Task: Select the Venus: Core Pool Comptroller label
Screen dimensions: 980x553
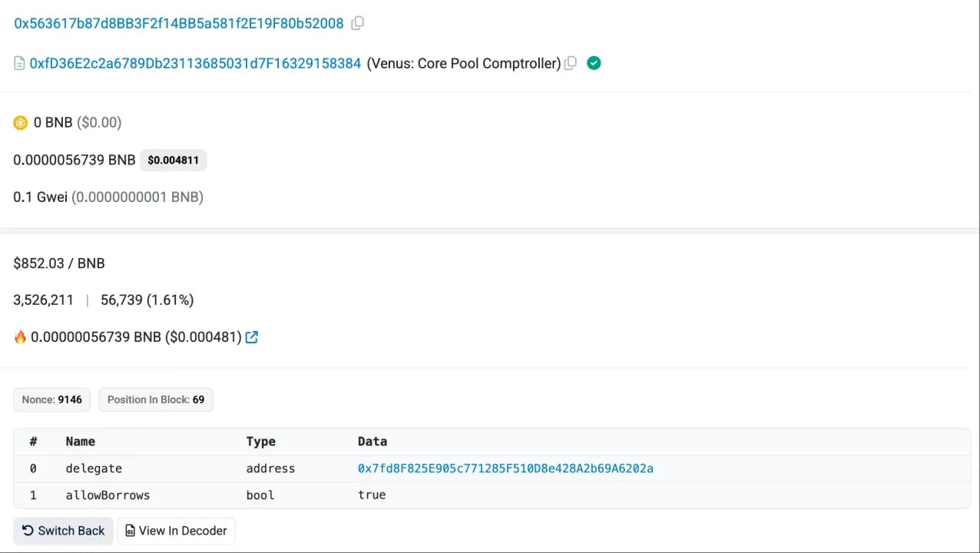Action: 464,64
